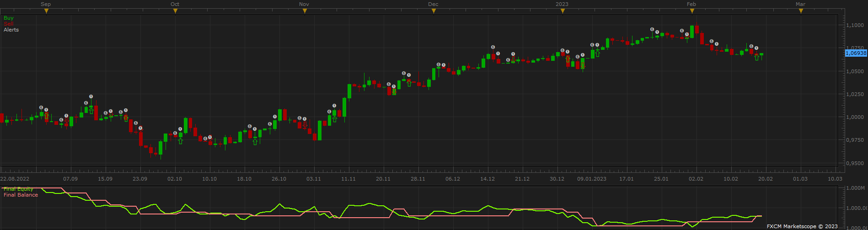Image resolution: width=868 pixels, height=230 pixels.
Task: Click the 18.10 date axis label
Action: pos(244,179)
